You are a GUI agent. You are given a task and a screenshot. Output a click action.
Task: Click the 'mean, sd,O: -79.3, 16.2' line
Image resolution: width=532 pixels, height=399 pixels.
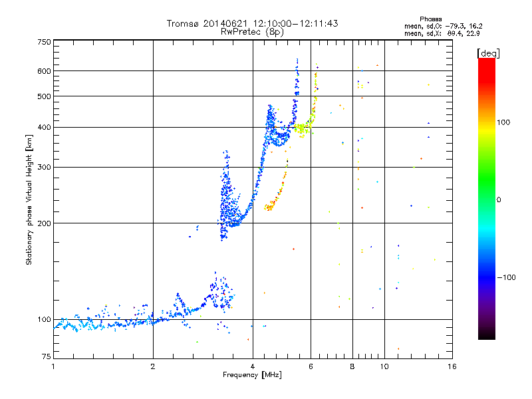pyautogui.click(x=443, y=26)
